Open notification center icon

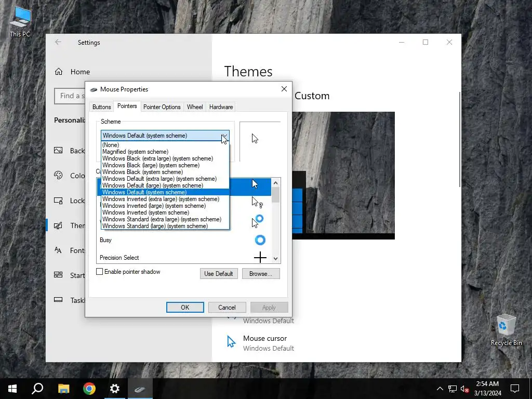515,389
